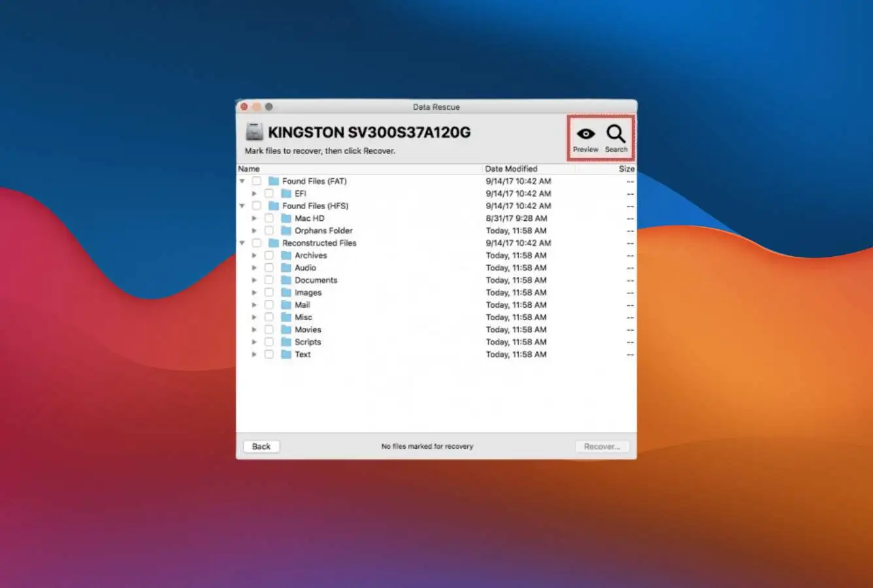Tick the Misc checkbox
The height and width of the screenshot is (588, 873).
(x=269, y=318)
